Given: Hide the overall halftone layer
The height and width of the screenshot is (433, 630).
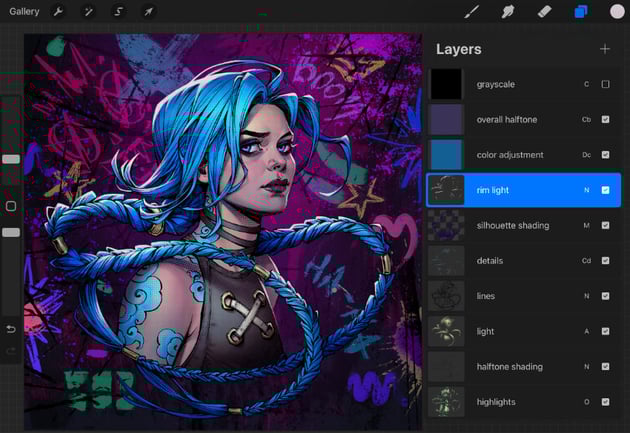Looking at the screenshot, I should coord(605,119).
